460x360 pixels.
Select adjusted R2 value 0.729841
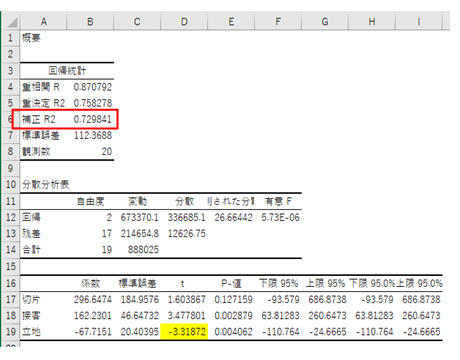point(93,119)
